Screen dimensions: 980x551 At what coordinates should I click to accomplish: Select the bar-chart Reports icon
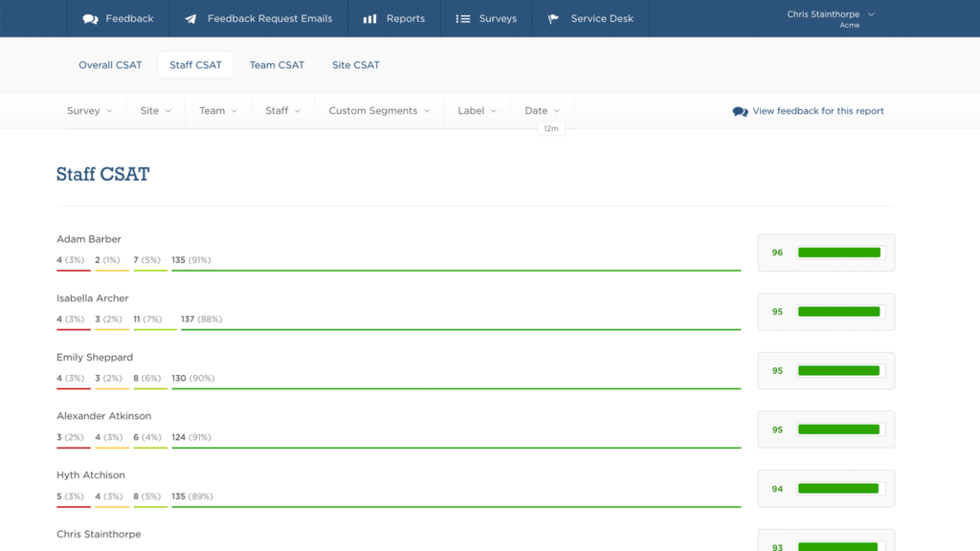[368, 18]
